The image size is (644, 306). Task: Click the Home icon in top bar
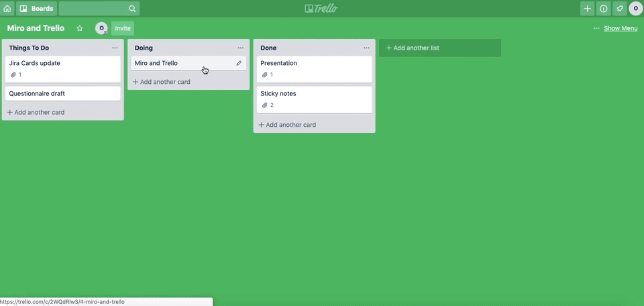click(x=7, y=9)
